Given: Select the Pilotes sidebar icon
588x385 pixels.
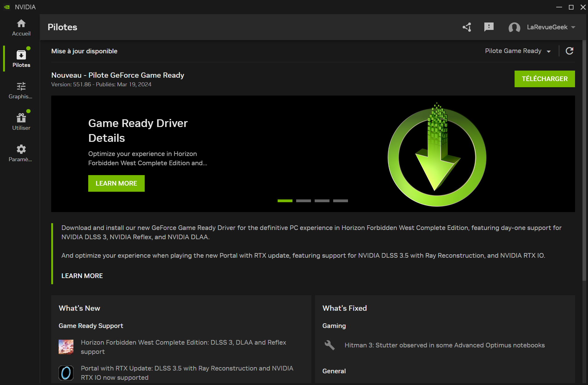Looking at the screenshot, I should point(21,59).
